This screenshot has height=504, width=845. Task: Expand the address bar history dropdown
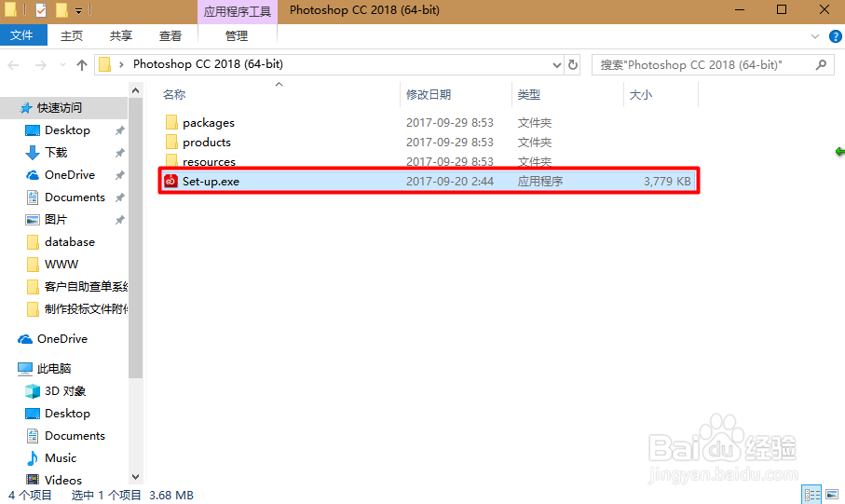pos(557,65)
